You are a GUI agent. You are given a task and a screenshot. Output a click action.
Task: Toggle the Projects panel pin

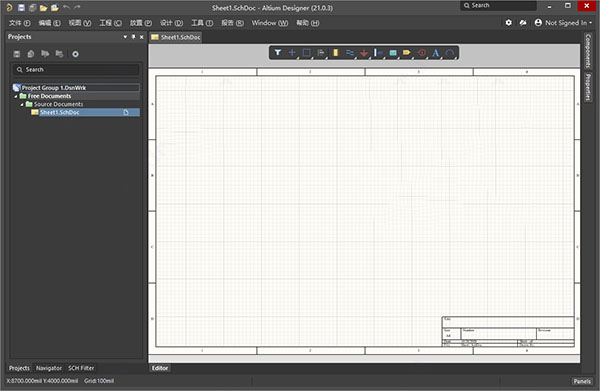[133, 37]
